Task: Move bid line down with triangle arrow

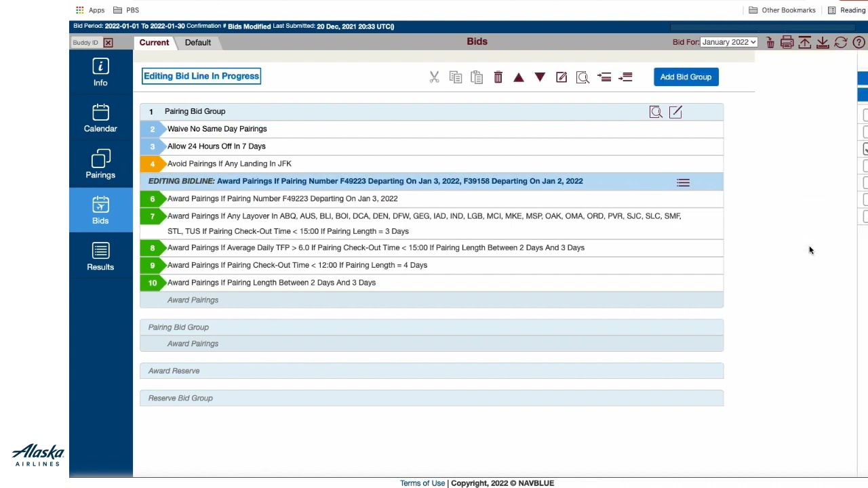Action: click(540, 77)
